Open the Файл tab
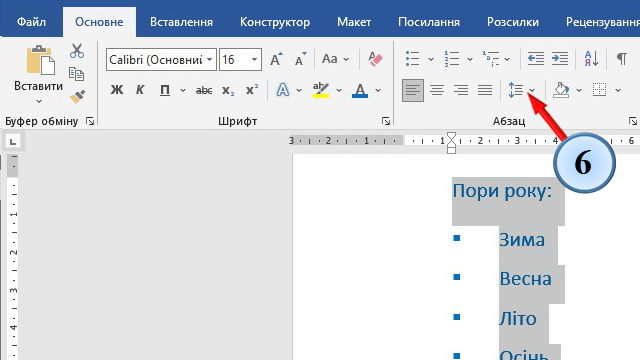This screenshot has height=360, width=640. click(31, 22)
